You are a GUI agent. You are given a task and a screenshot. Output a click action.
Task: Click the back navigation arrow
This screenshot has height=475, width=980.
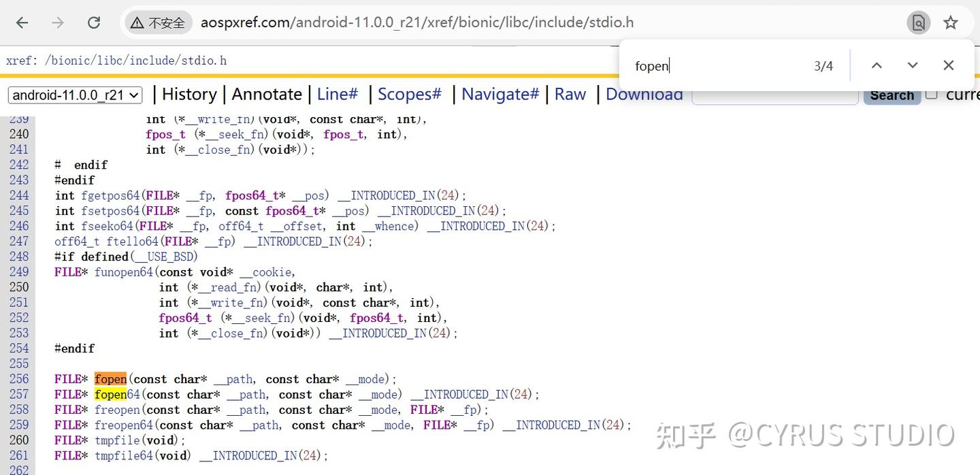click(22, 22)
